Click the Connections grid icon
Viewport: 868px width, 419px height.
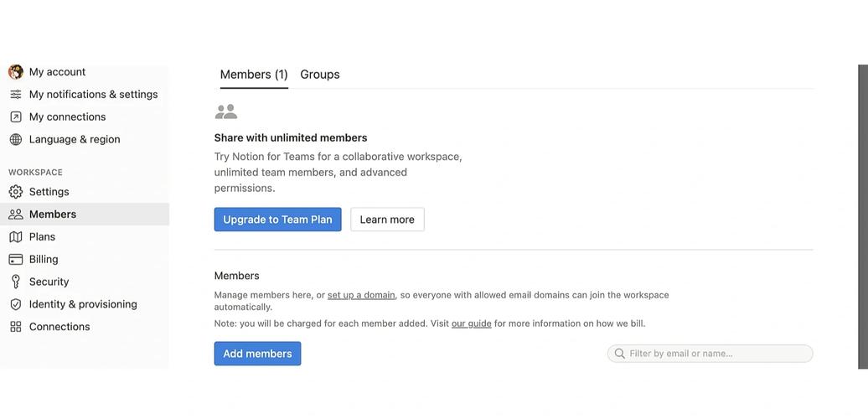[15, 328]
